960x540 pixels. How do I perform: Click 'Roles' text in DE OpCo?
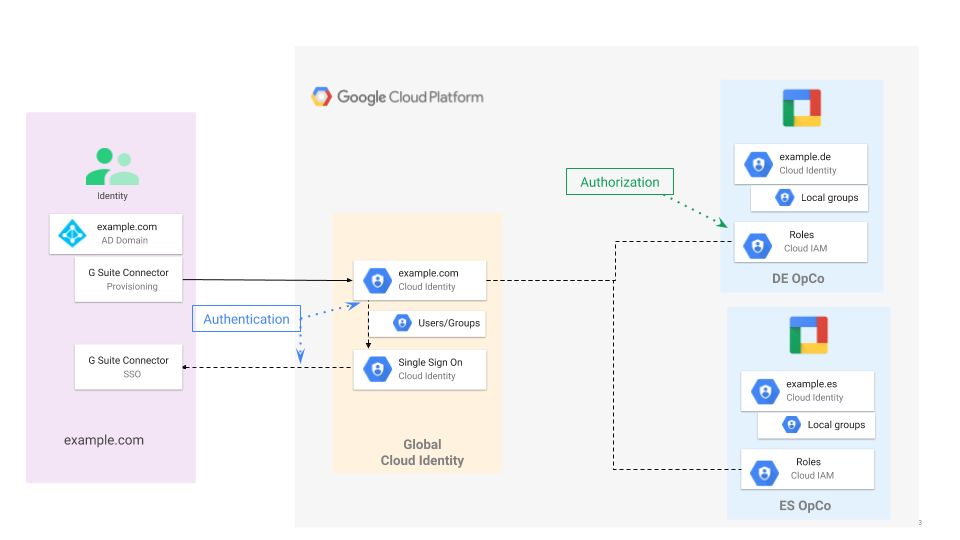pos(801,234)
